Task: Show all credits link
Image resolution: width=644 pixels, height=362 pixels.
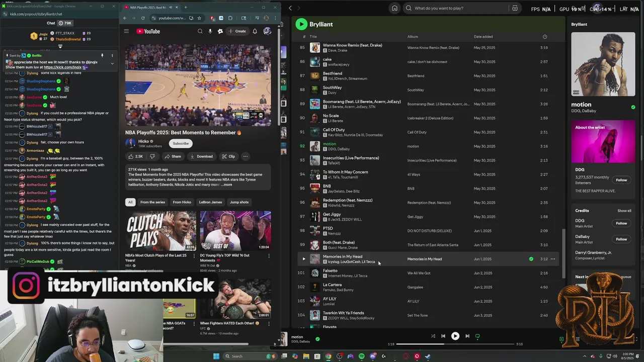Action: [624, 211]
